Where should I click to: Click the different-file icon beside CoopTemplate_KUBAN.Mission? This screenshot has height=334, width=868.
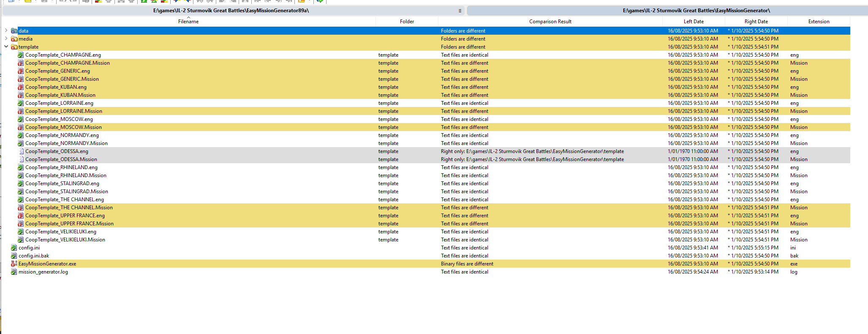click(x=21, y=95)
